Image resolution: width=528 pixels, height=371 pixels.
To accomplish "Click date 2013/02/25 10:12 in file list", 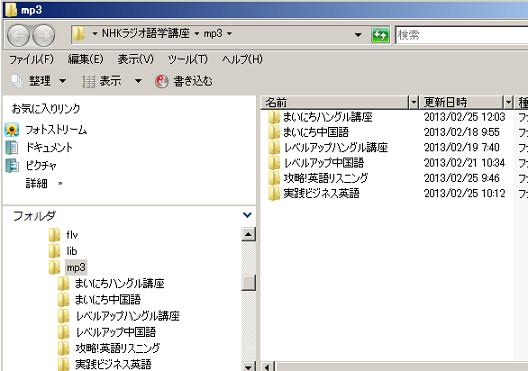I will pyautogui.click(x=464, y=194).
